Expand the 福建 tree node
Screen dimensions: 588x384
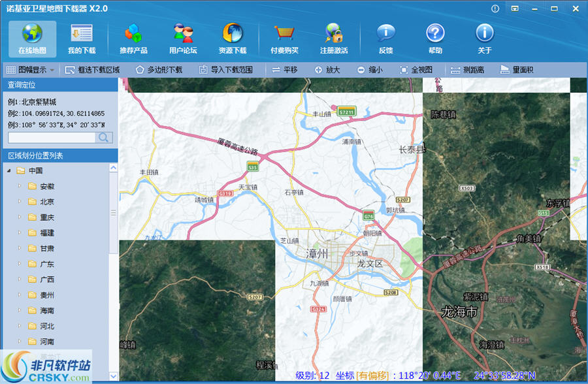point(20,233)
